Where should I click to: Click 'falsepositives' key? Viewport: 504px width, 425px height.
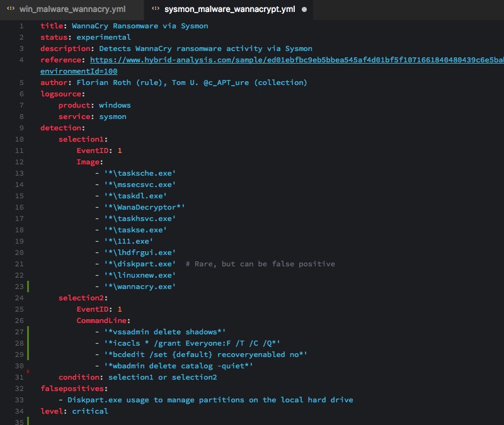(x=72, y=388)
